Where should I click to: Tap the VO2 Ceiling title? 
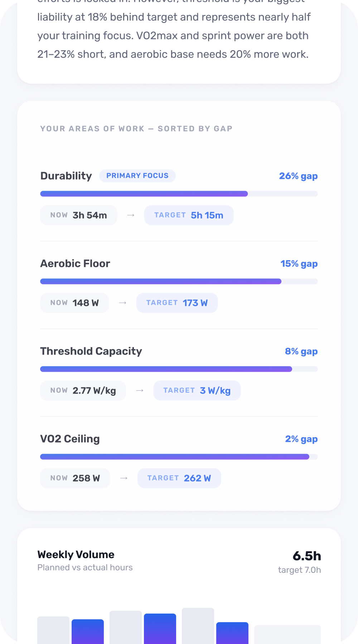pos(70,439)
